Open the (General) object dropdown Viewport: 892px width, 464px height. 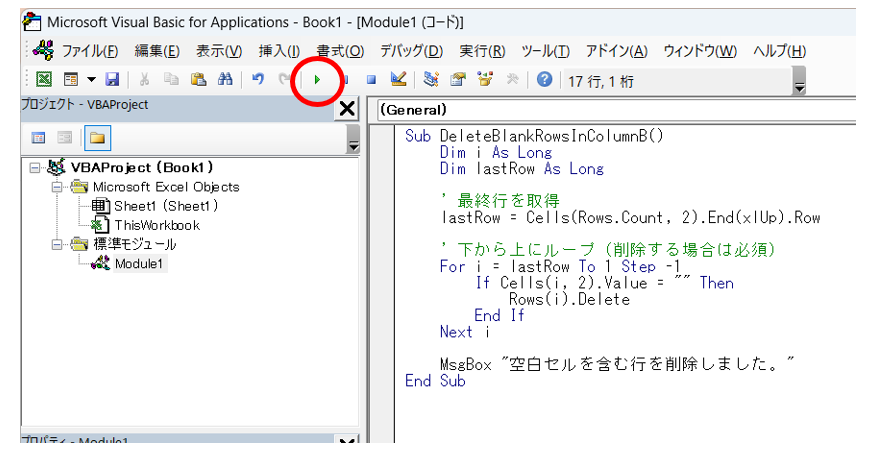click(616, 110)
